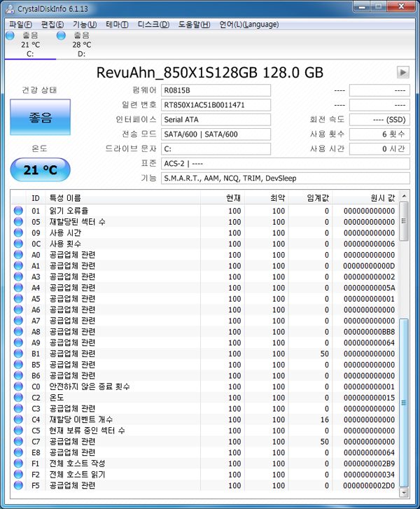Click status icon of row A1

[x=18, y=266]
